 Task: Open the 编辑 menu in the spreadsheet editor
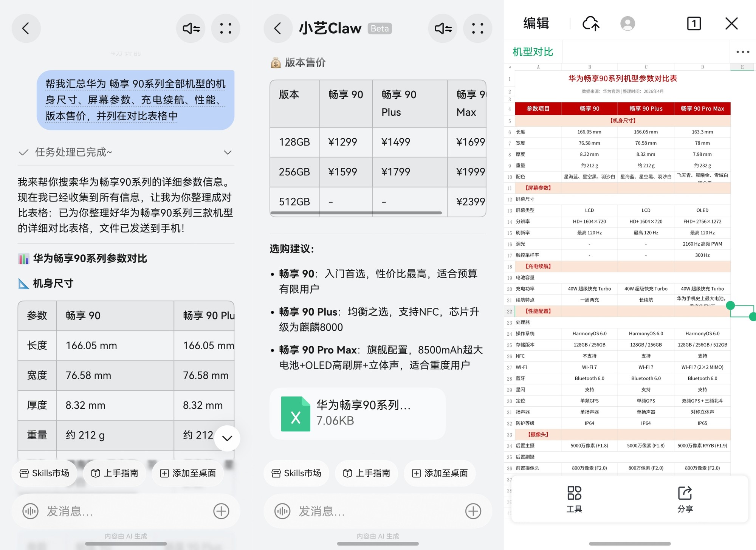point(537,23)
